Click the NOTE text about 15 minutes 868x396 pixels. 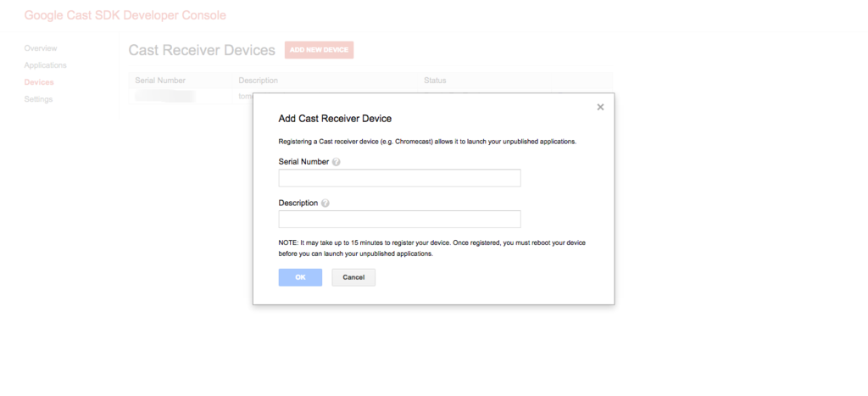pyautogui.click(x=431, y=248)
